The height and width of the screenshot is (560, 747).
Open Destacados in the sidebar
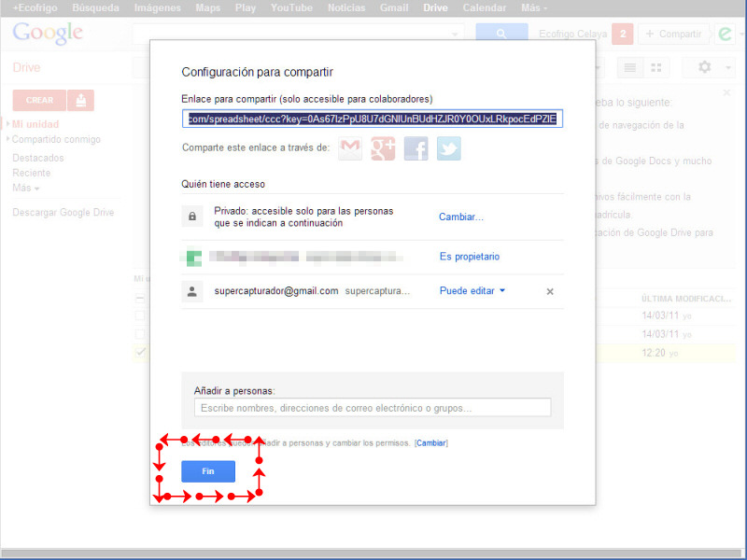(x=38, y=158)
